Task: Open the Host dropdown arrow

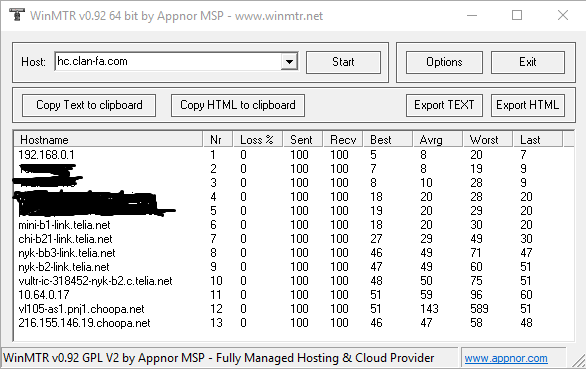Action: click(289, 62)
